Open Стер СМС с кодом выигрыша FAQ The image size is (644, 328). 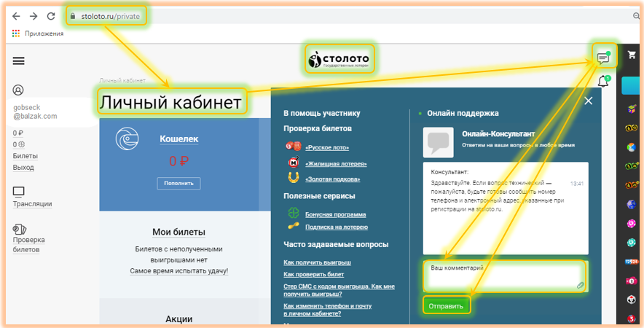339,290
